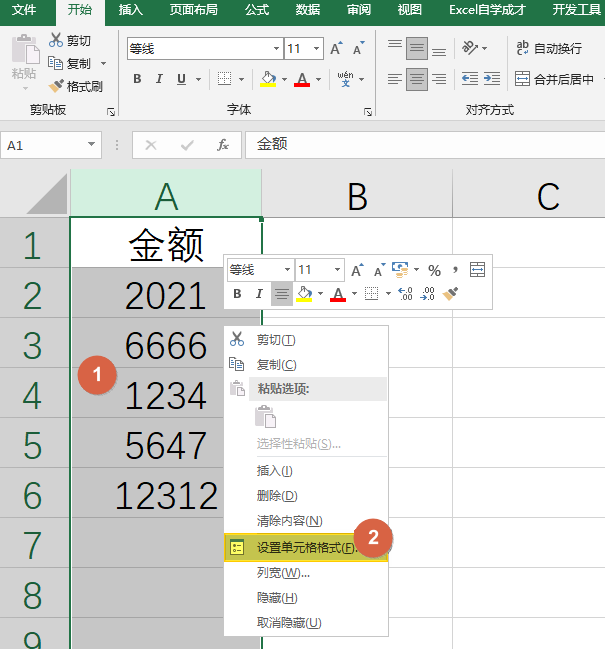Image resolution: width=605 pixels, height=649 pixels.
Task: Select the Format Painter brush in ribbon
Action: 56,86
